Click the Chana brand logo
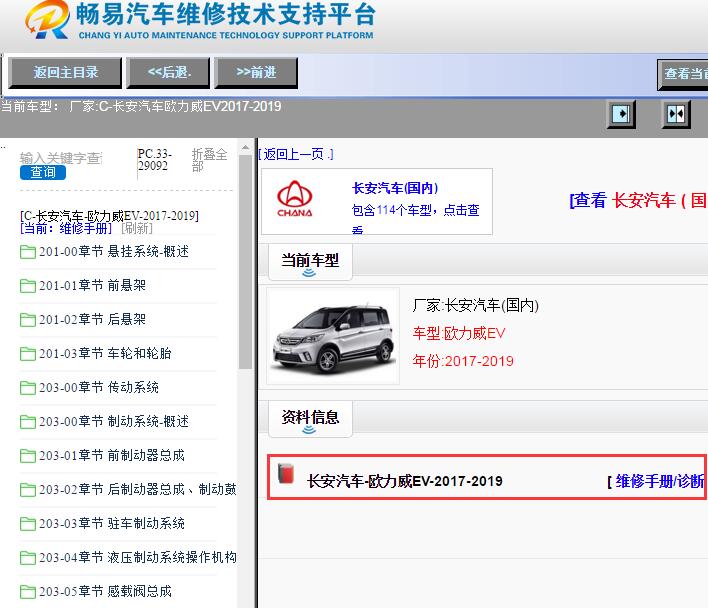This screenshot has width=708, height=608. point(294,199)
